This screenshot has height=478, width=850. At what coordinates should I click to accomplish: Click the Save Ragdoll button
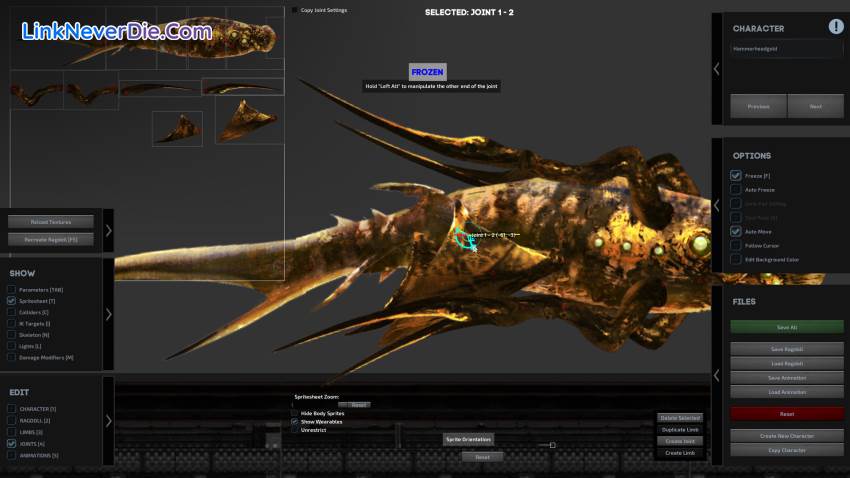(x=787, y=349)
